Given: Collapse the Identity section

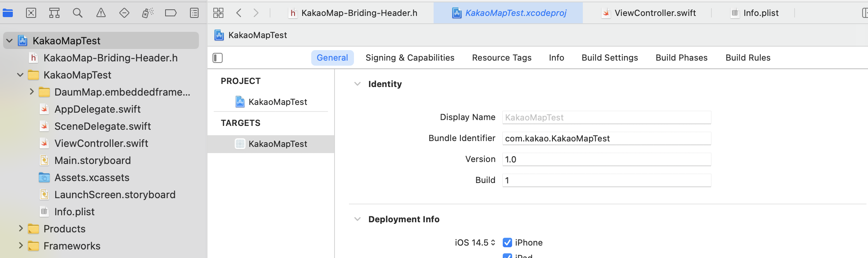Looking at the screenshot, I should point(357,84).
